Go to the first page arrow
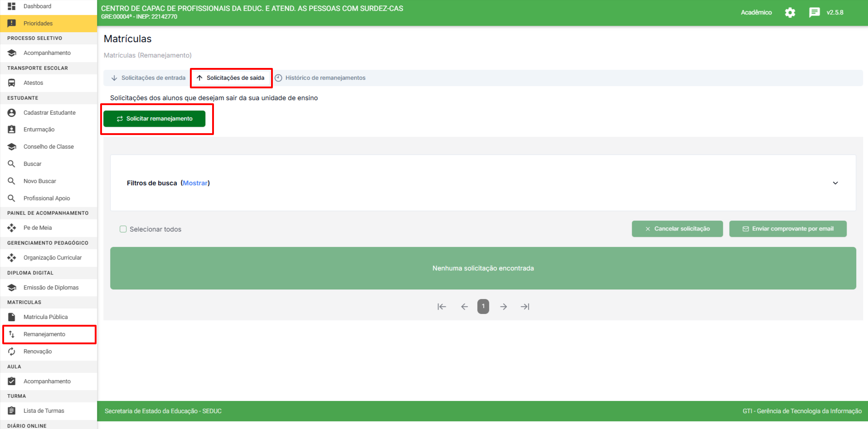Viewport: 868px width, 429px height. coord(441,307)
